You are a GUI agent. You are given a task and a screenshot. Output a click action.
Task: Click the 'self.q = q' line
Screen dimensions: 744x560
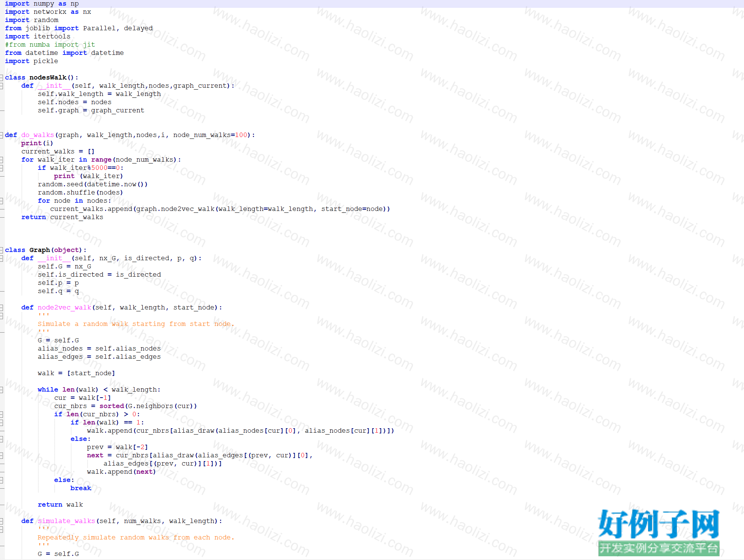pos(58,291)
